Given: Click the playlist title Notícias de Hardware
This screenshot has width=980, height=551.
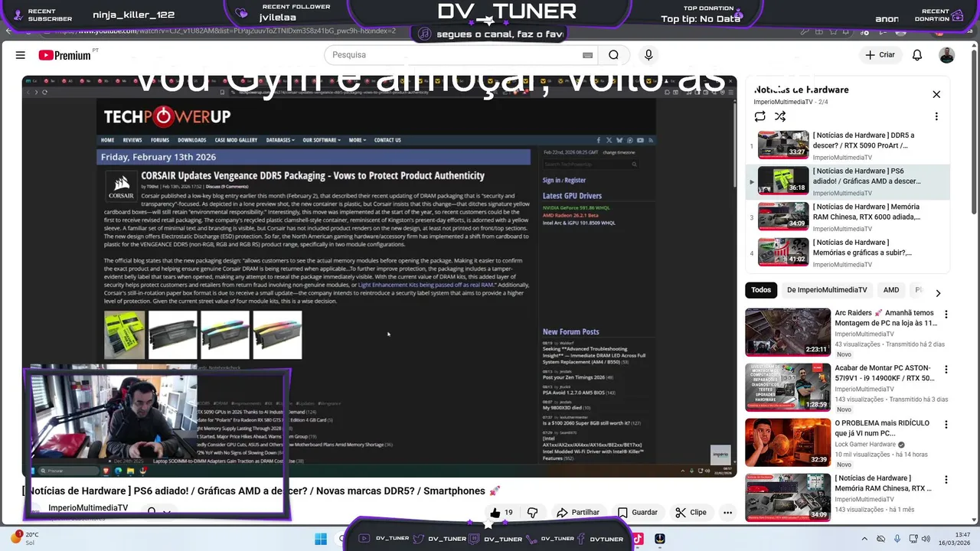Looking at the screenshot, I should pos(802,90).
